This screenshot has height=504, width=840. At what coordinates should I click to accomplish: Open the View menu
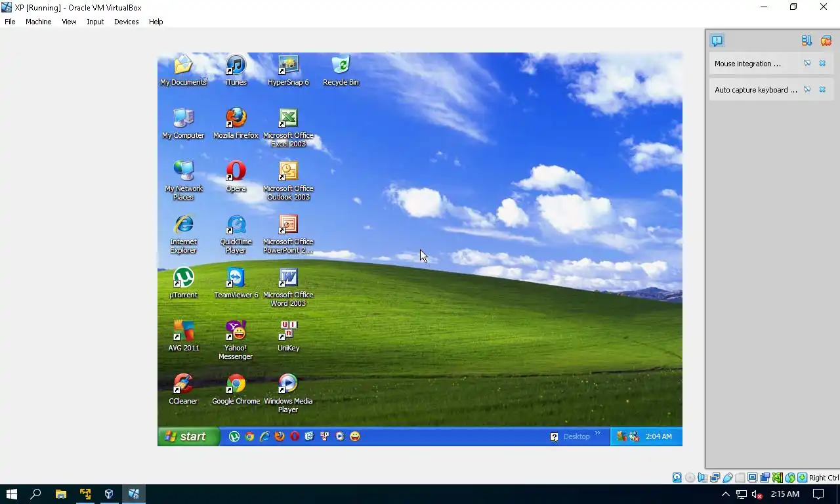(x=69, y=22)
